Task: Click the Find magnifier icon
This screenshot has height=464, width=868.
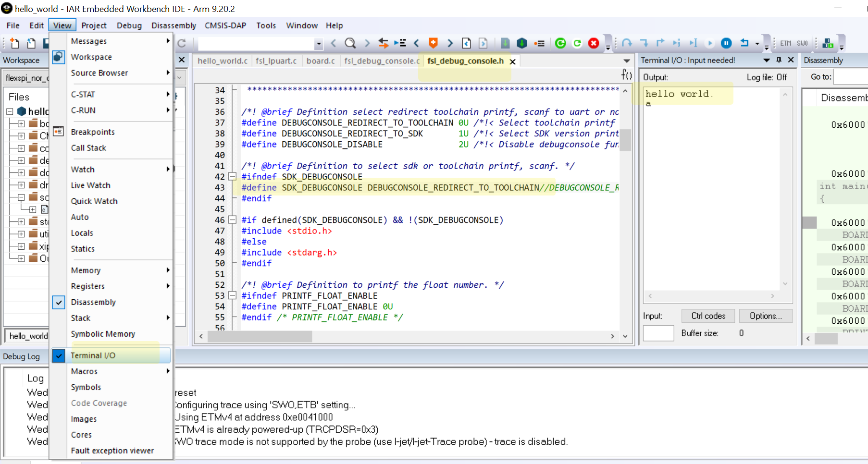Action: click(350, 43)
